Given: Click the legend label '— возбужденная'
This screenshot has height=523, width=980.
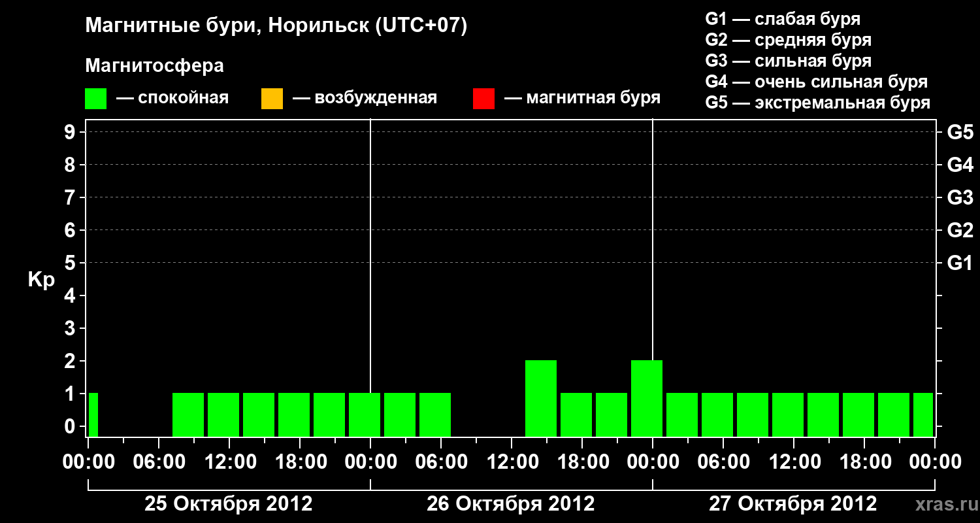Looking at the screenshot, I should coord(365,98).
